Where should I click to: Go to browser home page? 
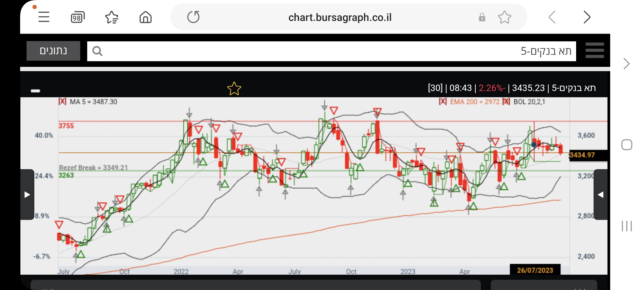tap(145, 17)
